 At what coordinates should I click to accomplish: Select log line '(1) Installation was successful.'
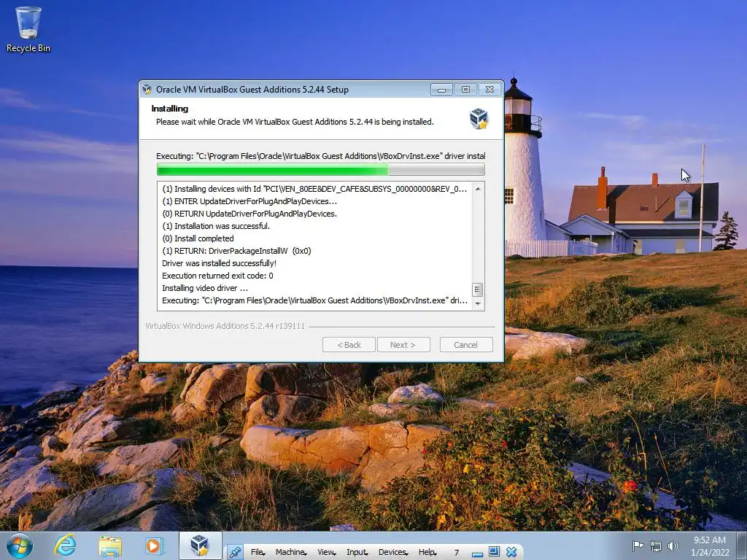216,226
